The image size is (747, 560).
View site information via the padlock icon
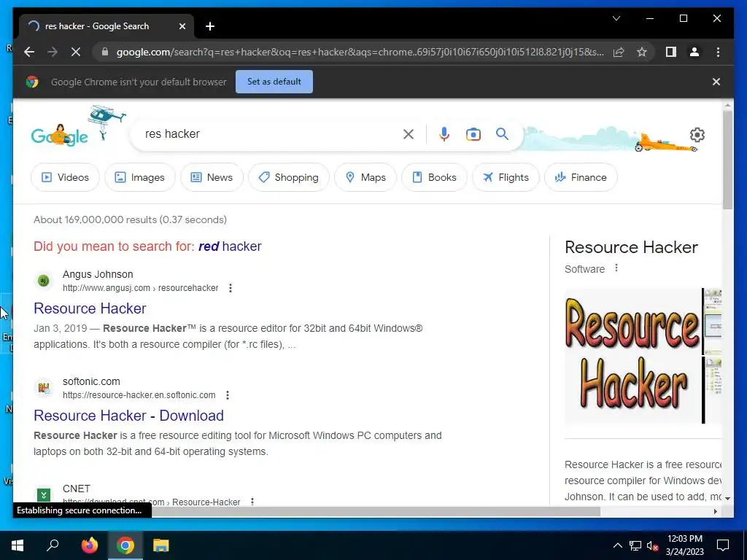105,52
